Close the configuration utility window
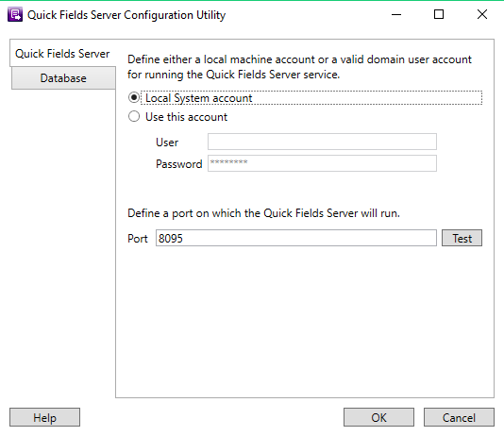Screen dimensions: 504x436 click(482, 14)
